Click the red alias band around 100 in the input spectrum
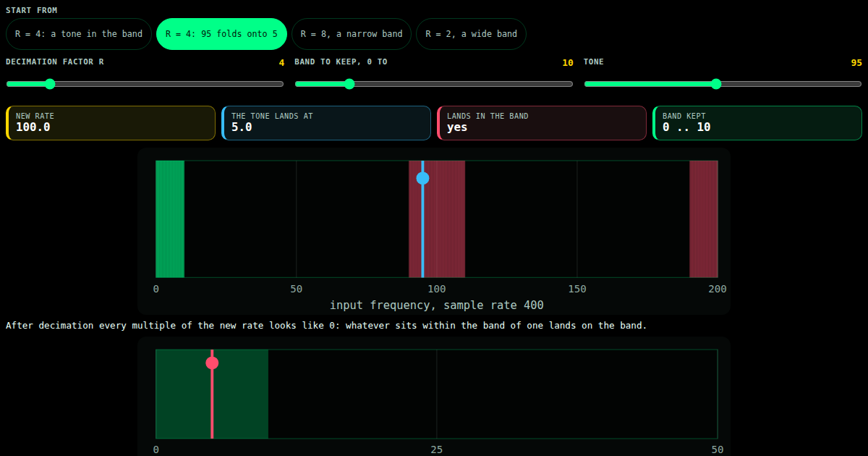Image resolution: width=868 pixels, height=456 pixels. [x=437, y=219]
